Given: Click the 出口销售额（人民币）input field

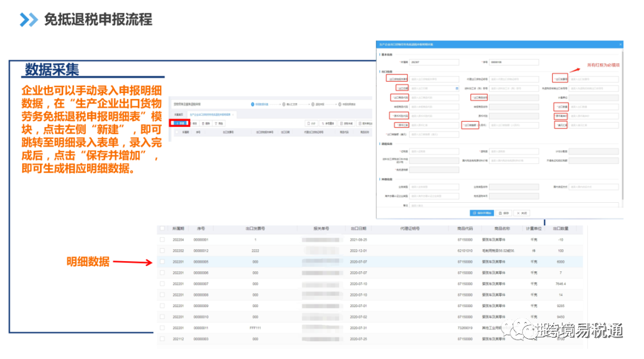Looking at the screenshot, I should tap(514, 125).
